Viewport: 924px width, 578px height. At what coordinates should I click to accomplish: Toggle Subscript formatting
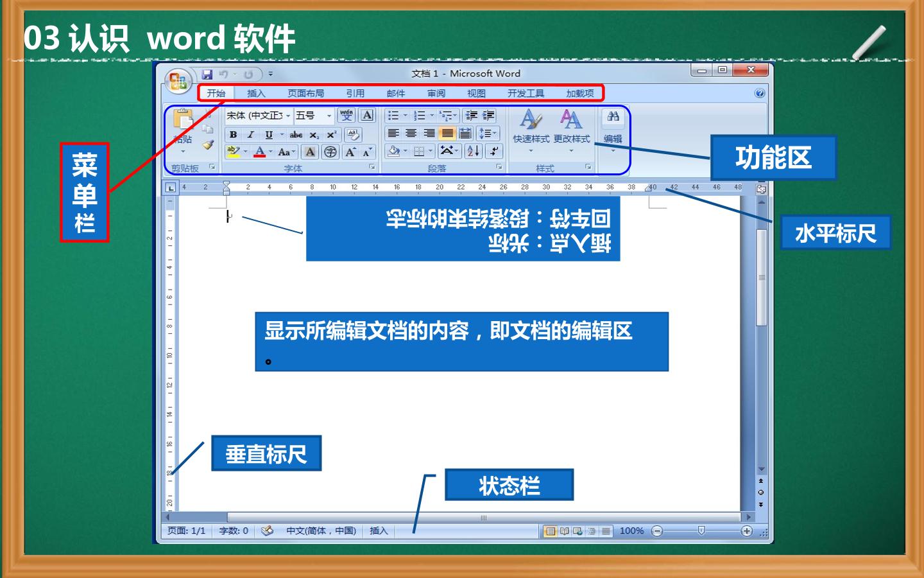coord(314,134)
